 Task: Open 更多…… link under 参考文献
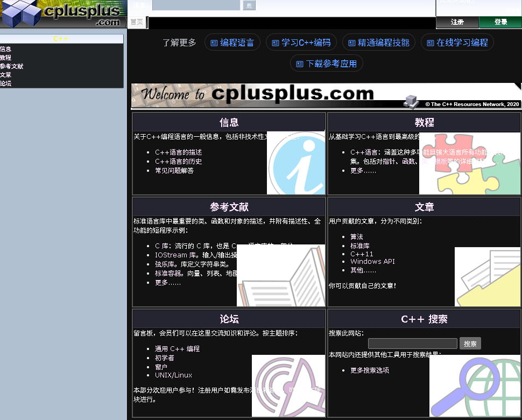(168, 283)
